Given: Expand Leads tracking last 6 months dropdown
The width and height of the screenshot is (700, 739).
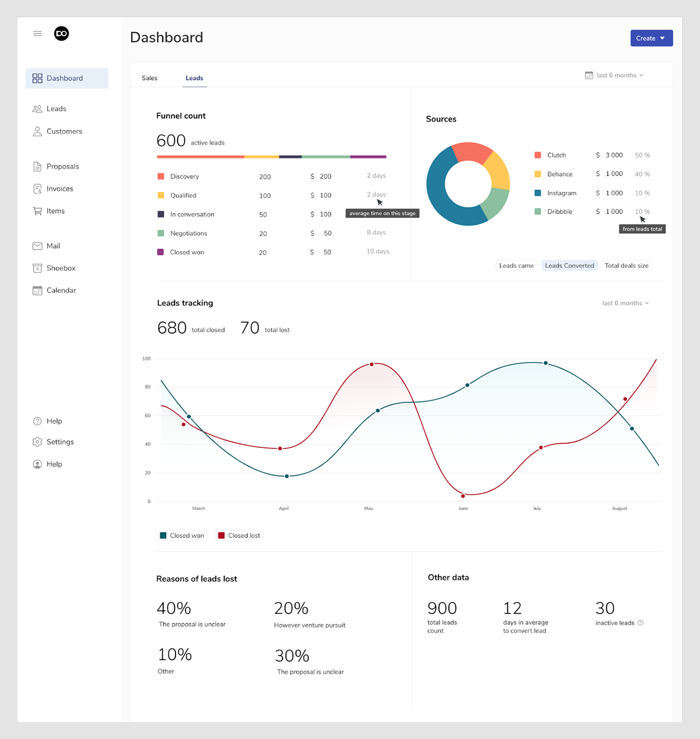Looking at the screenshot, I should pyautogui.click(x=625, y=303).
